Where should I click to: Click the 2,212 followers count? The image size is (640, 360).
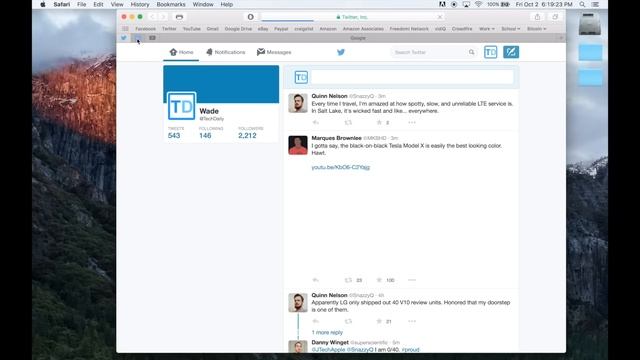pos(247,136)
